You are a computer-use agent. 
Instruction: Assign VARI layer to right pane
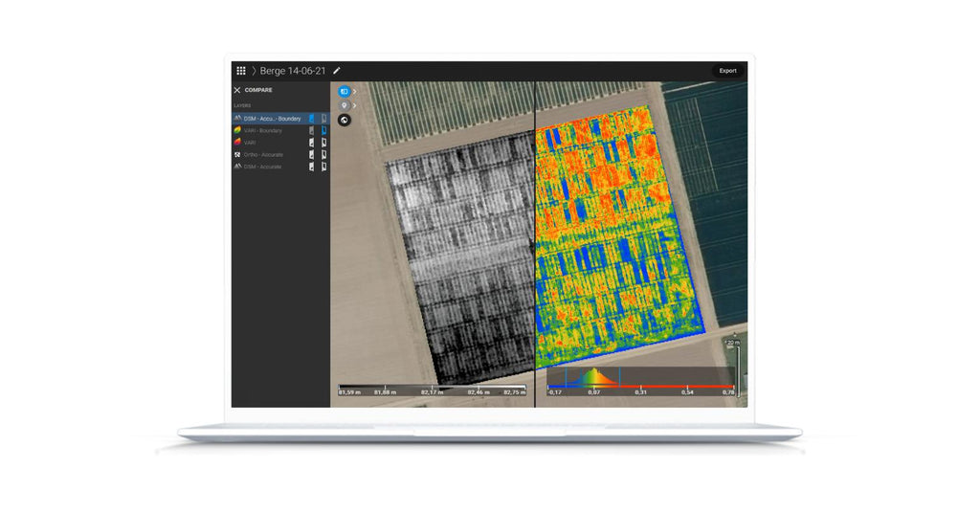pyautogui.click(x=323, y=143)
